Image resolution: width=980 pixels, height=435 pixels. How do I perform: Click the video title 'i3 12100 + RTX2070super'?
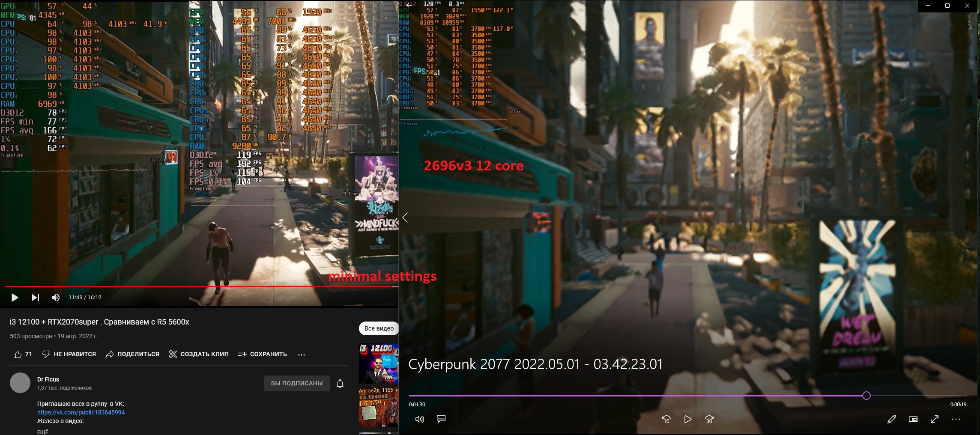coord(99,322)
